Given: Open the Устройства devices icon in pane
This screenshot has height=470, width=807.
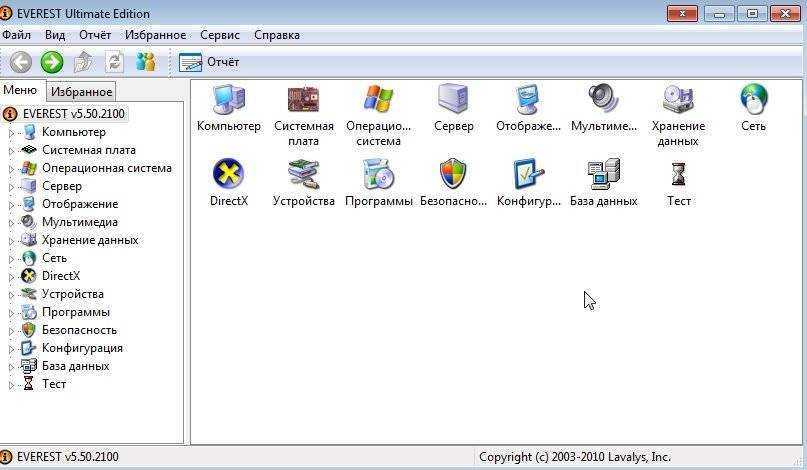Looking at the screenshot, I should pyautogui.click(x=304, y=174).
